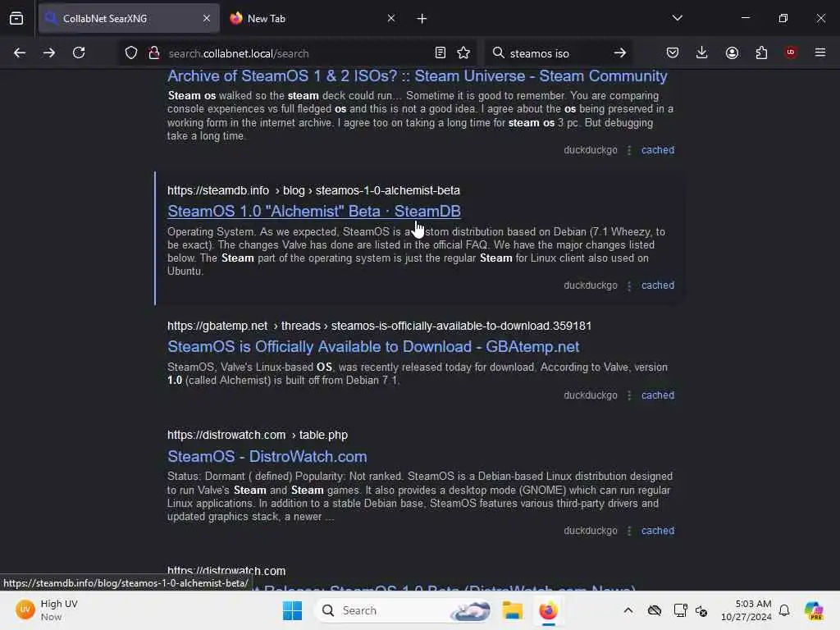Viewport: 840px width, 630px height.
Task: Show hidden system tray icons
Action: pyautogui.click(x=628, y=610)
